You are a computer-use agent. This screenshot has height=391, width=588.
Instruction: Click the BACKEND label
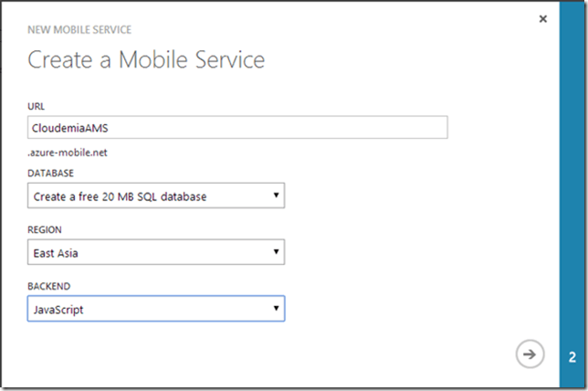[x=47, y=286]
